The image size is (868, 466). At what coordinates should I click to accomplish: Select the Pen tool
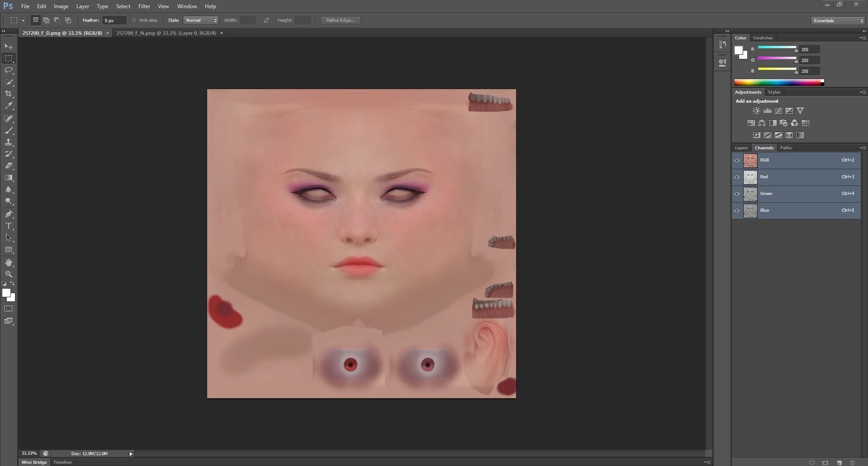(x=9, y=214)
